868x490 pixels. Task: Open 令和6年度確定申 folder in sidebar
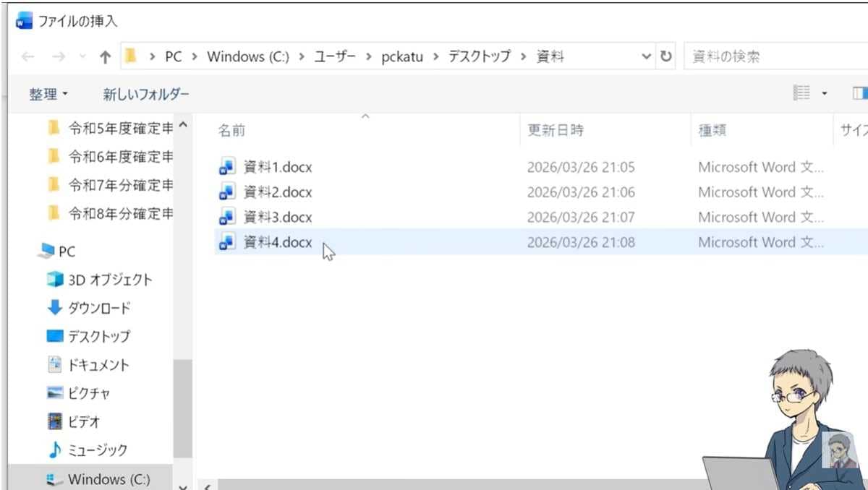pyautogui.click(x=110, y=157)
